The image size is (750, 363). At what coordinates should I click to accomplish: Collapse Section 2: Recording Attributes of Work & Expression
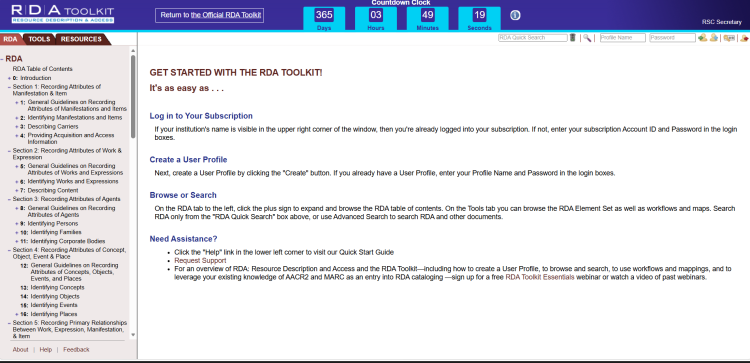click(9, 151)
